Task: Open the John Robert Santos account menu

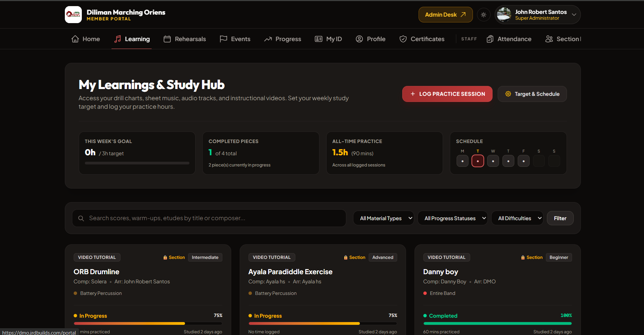Action: (x=537, y=15)
